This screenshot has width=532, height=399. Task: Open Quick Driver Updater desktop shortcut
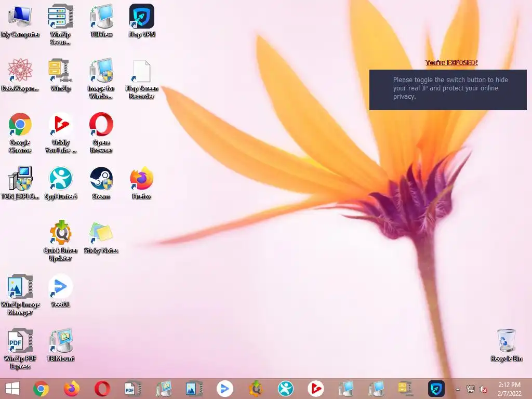pos(60,241)
